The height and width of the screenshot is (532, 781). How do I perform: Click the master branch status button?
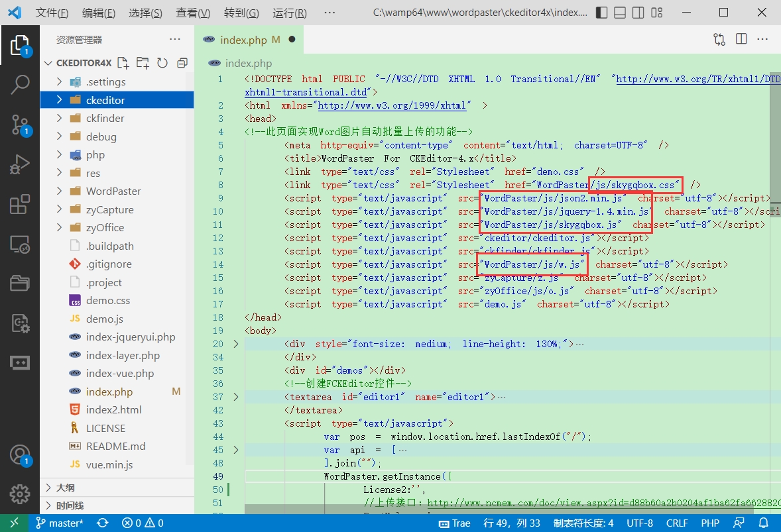point(60,523)
